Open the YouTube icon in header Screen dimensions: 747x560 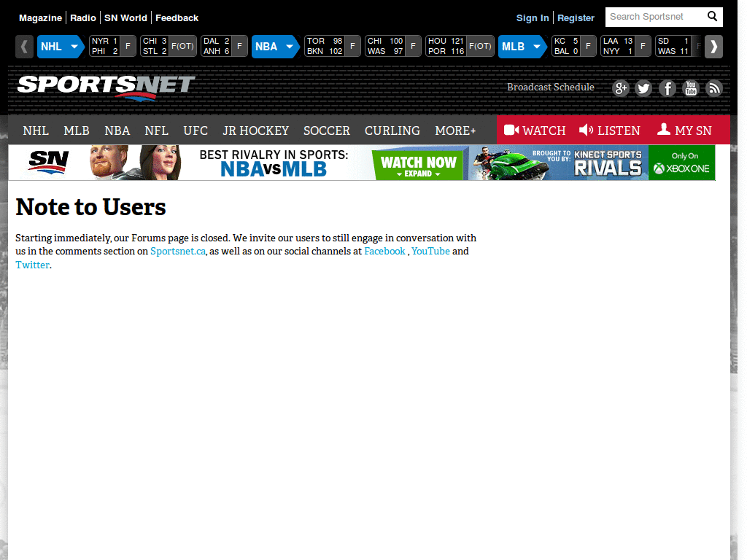[691, 88]
